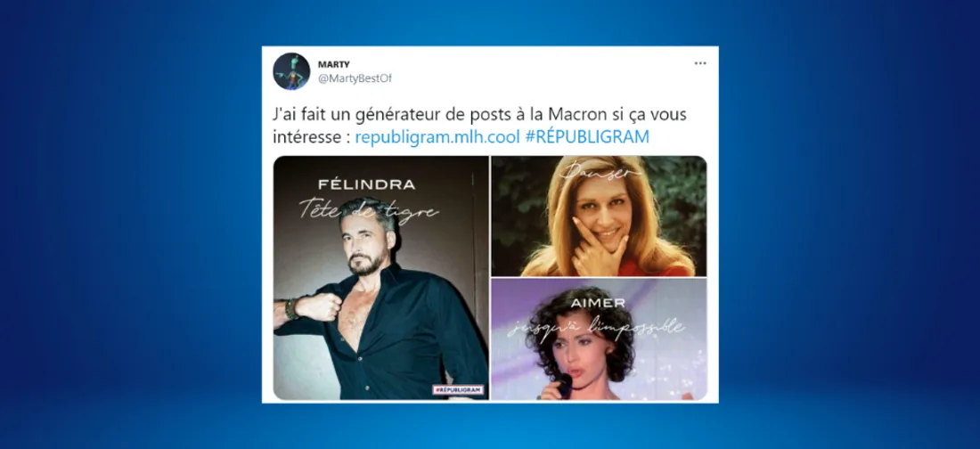This screenshot has width=980, height=449.
Task: Open the MARTY profile avatar
Action: [x=291, y=71]
